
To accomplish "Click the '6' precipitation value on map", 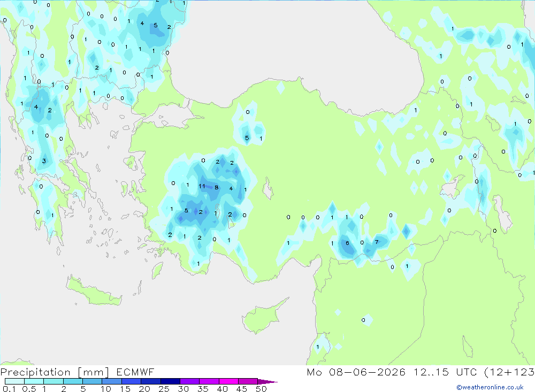I will click(347, 243).
